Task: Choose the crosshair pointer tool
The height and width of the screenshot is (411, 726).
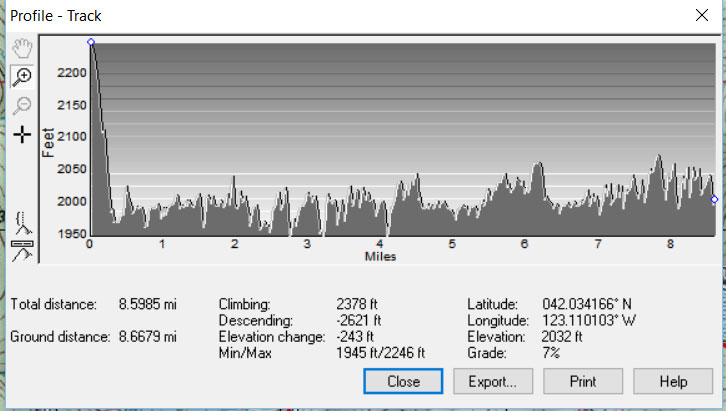Action: pyautogui.click(x=21, y=134)
